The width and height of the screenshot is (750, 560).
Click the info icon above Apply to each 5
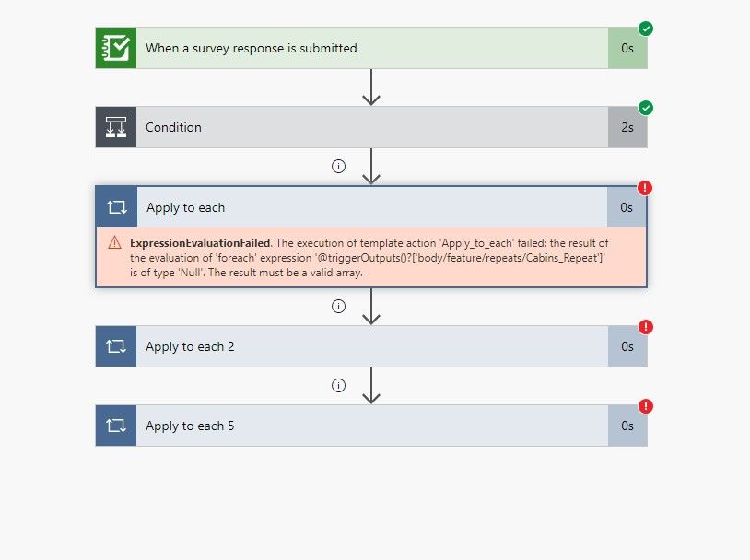click(x=338, y=385)
